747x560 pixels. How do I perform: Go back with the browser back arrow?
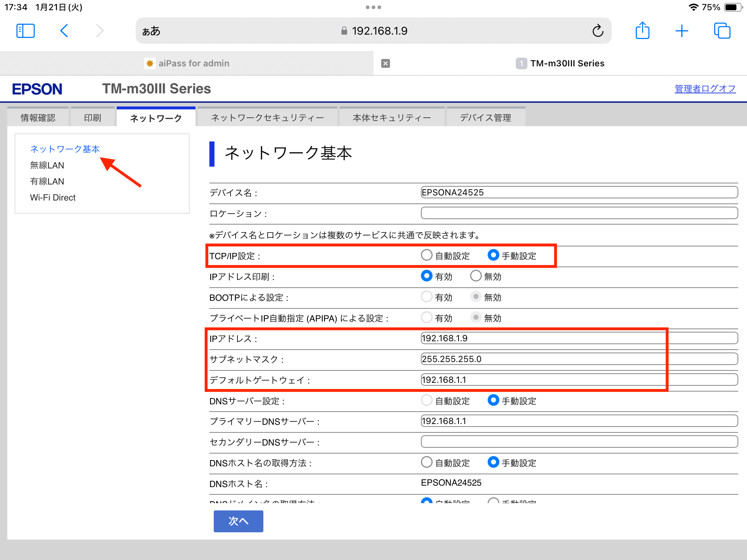click(x=64, y=31)
